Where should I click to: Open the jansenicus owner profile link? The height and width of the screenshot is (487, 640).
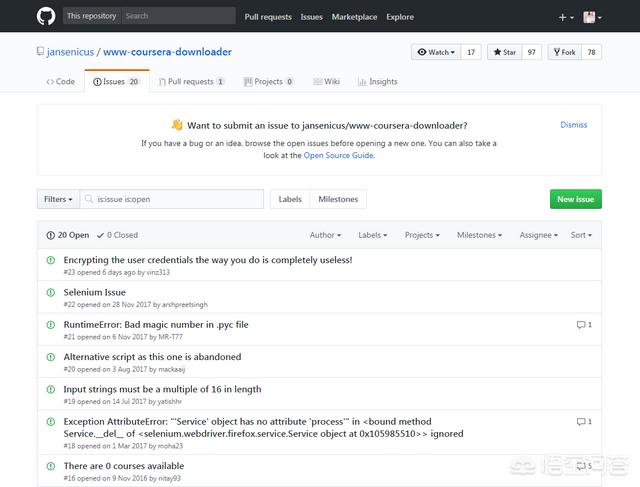[x=70, y=52]
